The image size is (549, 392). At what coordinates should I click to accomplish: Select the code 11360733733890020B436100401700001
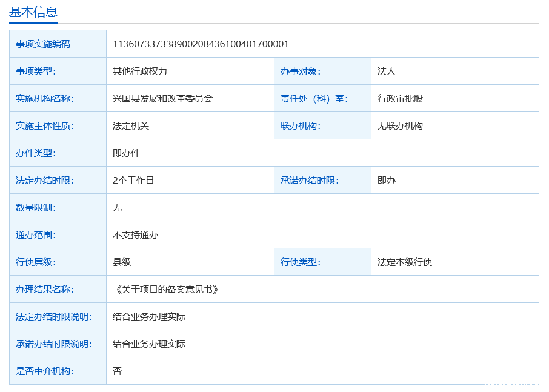point(201,44)
